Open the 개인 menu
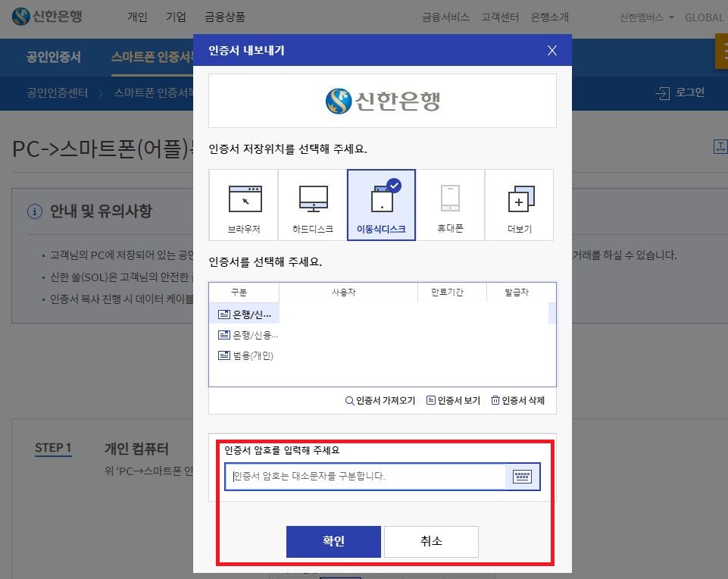Image resolution: width=728 pixels, height=579 pixels. pos(137,17)
